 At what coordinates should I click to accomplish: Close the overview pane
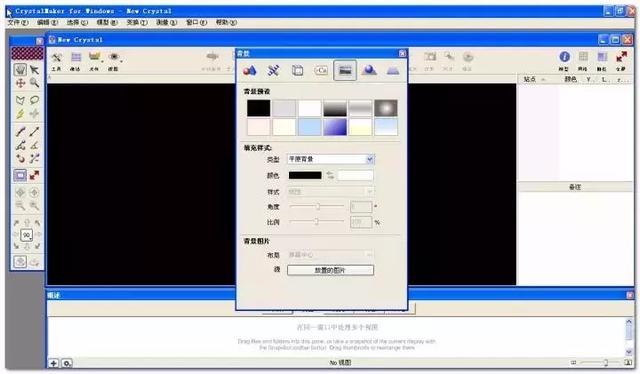(630, 295)
